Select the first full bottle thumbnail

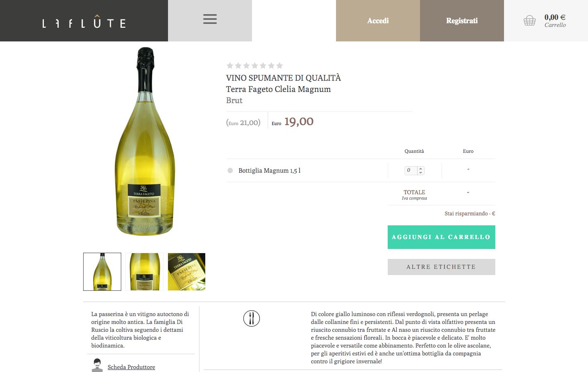(102, 272)
